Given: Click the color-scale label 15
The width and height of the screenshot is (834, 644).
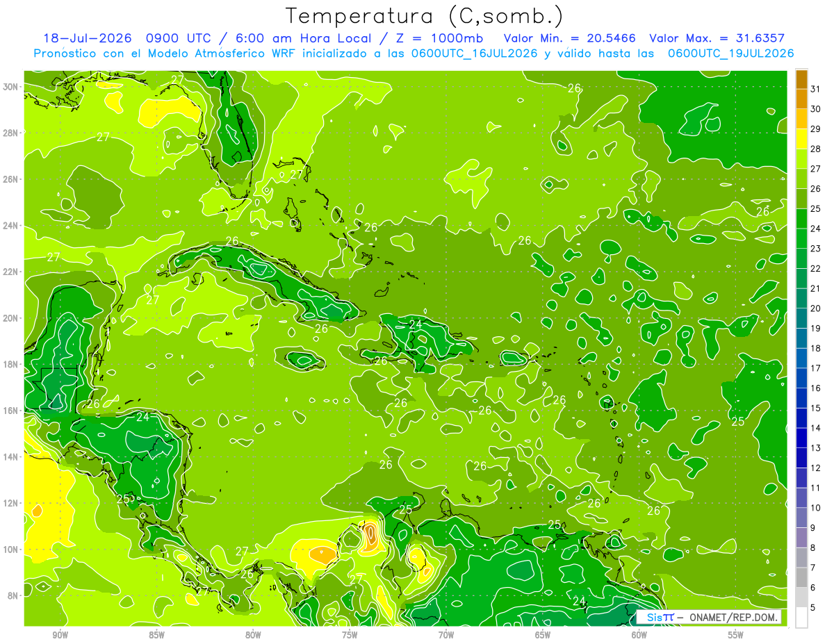Looking at the screenshot, I should click(815, 408).
